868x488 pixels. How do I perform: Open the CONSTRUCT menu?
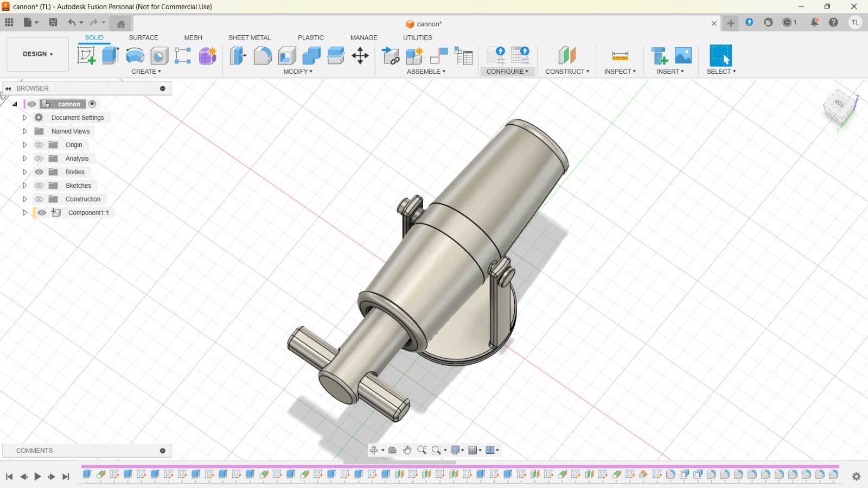(x=567, y=72)
